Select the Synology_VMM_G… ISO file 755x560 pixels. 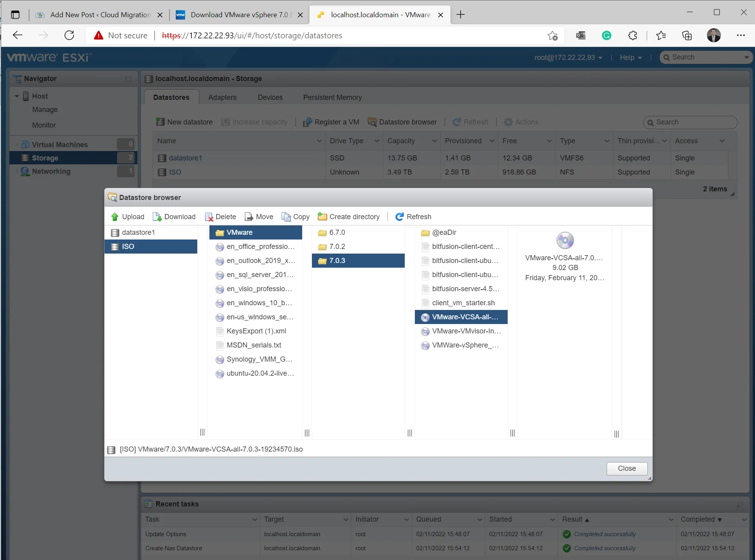coord(256,359)
